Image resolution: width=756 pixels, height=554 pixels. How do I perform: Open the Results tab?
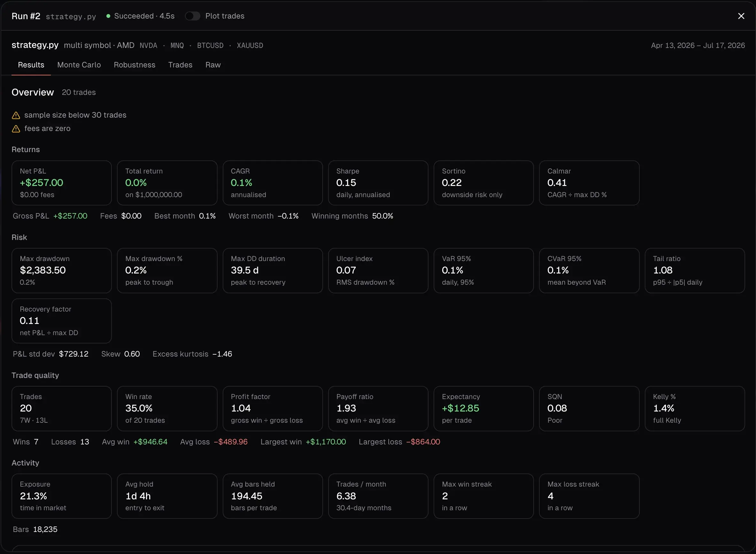tap(31, 65)
